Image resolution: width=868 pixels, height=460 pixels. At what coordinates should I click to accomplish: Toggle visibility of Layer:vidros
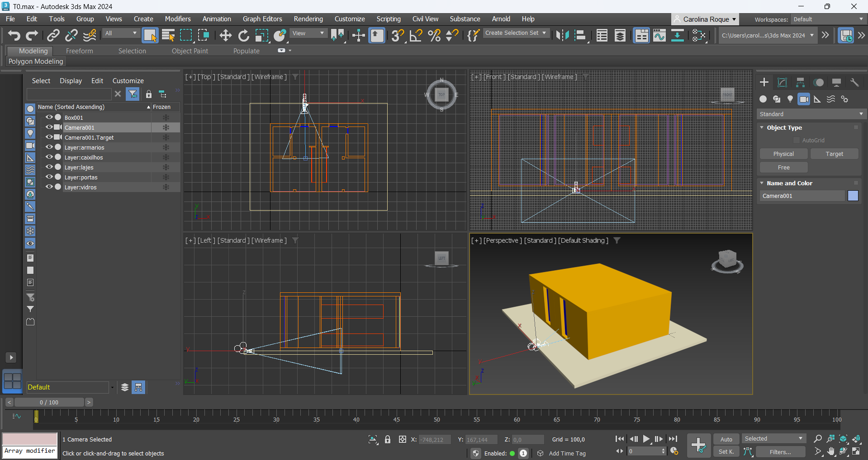pyautogui.click(x=49, y=187)
